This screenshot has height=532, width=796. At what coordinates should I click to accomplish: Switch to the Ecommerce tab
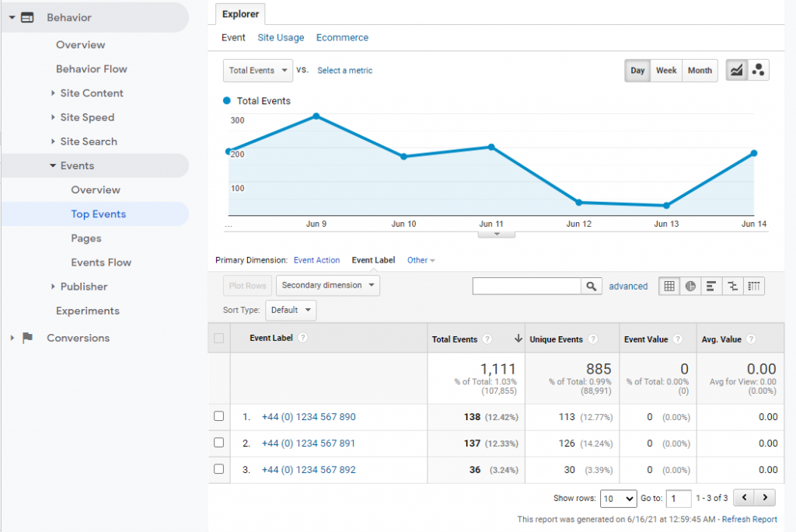(342, 37)
